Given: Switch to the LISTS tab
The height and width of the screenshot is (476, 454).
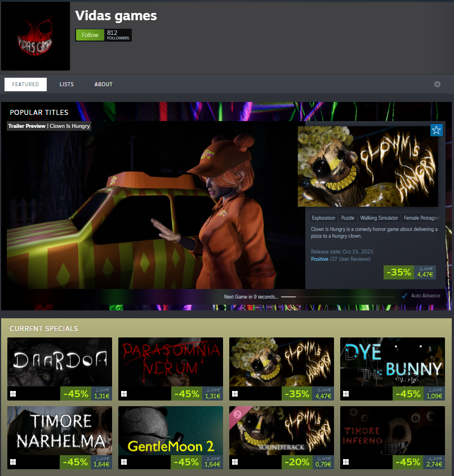Looking at the screenshot, I should (x=66, y=84).
